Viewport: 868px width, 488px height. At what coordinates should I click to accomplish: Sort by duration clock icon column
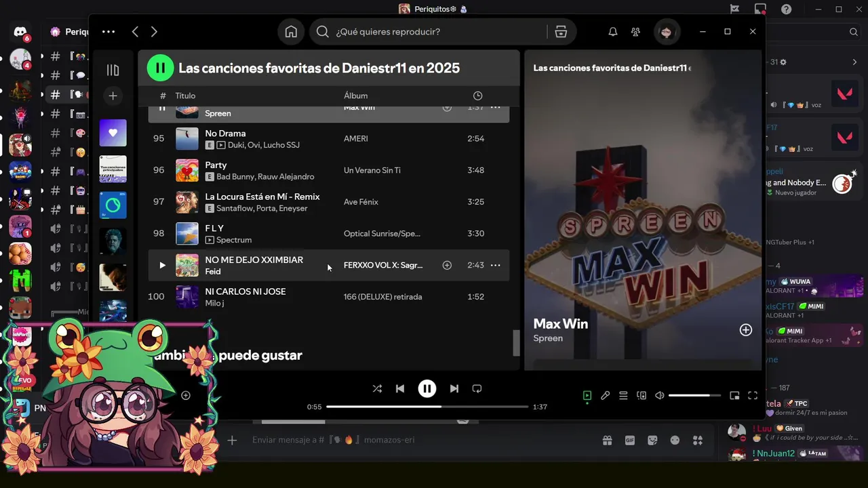tap(477, 96)
